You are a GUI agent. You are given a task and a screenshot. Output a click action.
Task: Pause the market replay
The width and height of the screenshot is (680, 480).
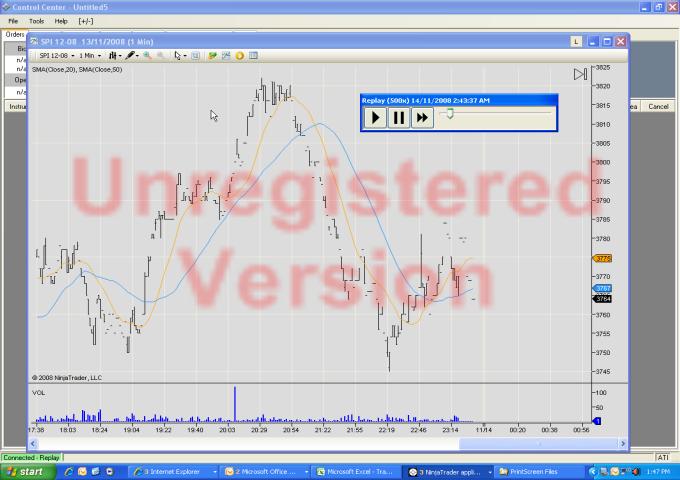(399, 118)
